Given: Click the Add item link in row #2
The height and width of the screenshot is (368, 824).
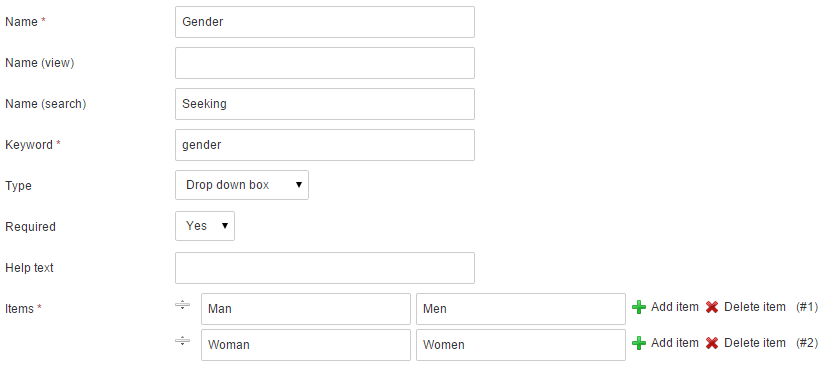Looking at the screenshot, I should (675, 343).
